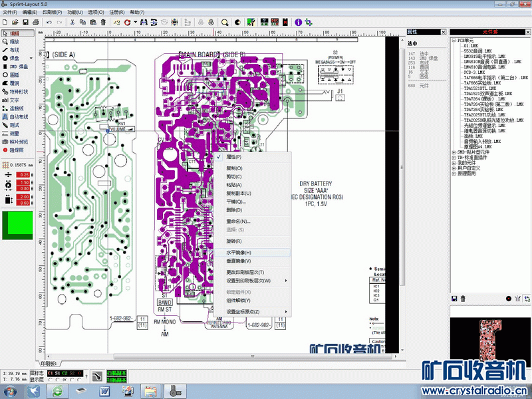Select the 照片预览 photo view tool
532x399 pixels.
[x=18, y=142]
